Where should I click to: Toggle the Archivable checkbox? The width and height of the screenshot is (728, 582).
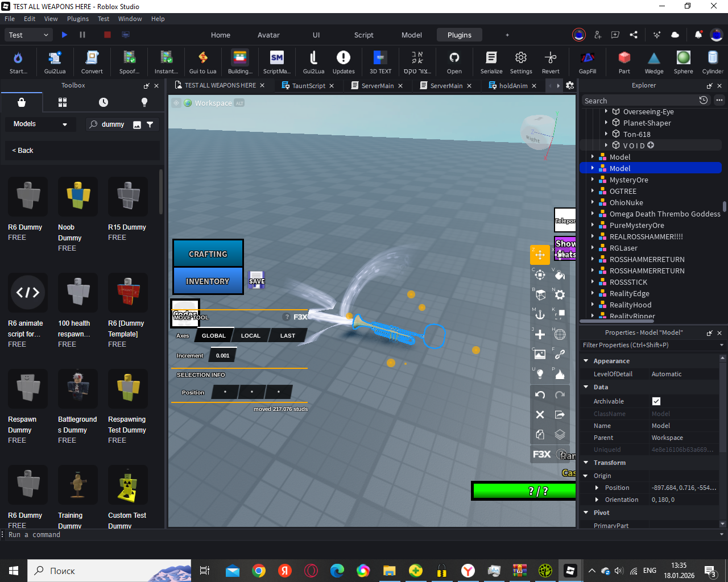[x=656, y=401]
